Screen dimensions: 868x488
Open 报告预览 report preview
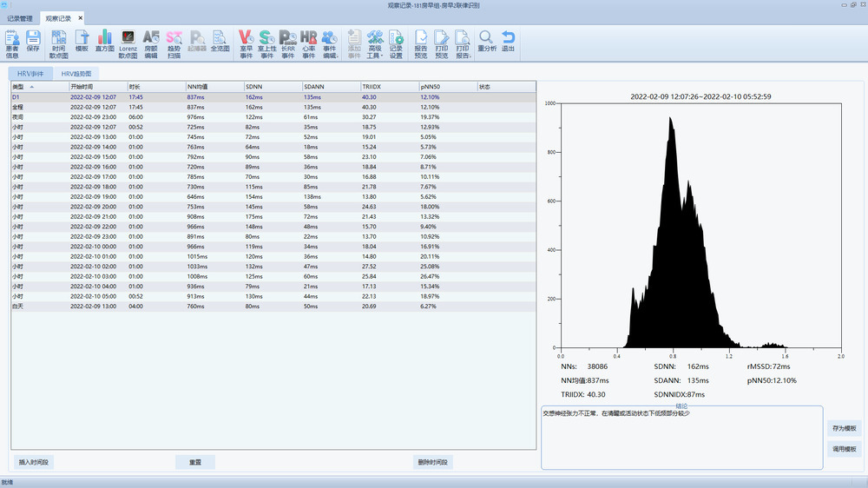point(420,43)
